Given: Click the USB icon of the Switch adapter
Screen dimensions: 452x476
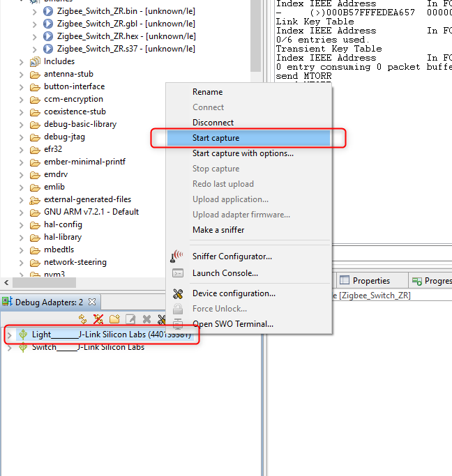Looking at the screenshot, I should click(23, 347).
